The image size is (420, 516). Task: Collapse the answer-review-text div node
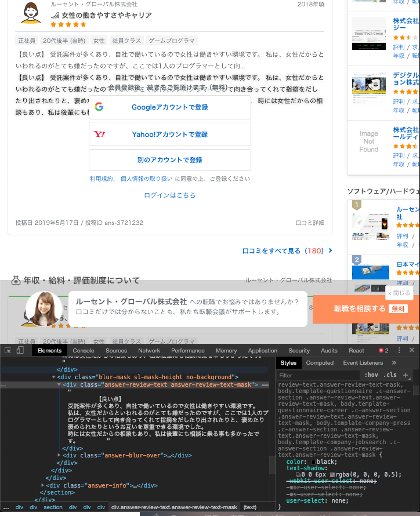pyautogui.click(x=59, y=384)
